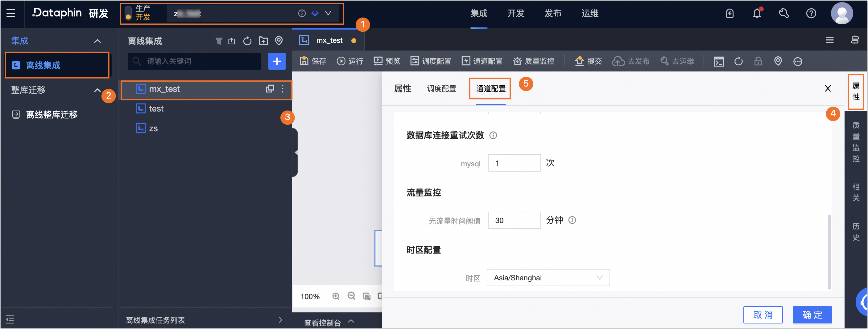Open the user avatar menu
The image size is (868, 329).
pos(842,13)
